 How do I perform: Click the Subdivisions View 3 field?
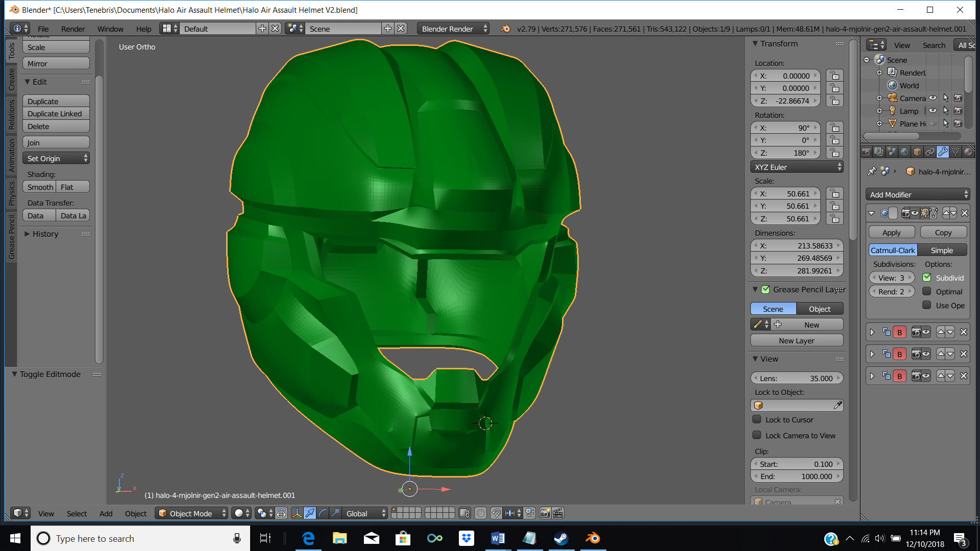[x=892, y=278]
